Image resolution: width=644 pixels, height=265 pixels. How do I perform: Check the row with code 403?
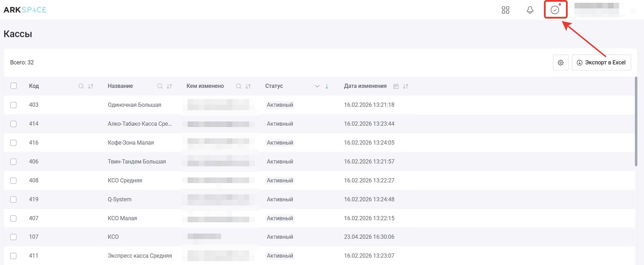(x=13, y=105)
